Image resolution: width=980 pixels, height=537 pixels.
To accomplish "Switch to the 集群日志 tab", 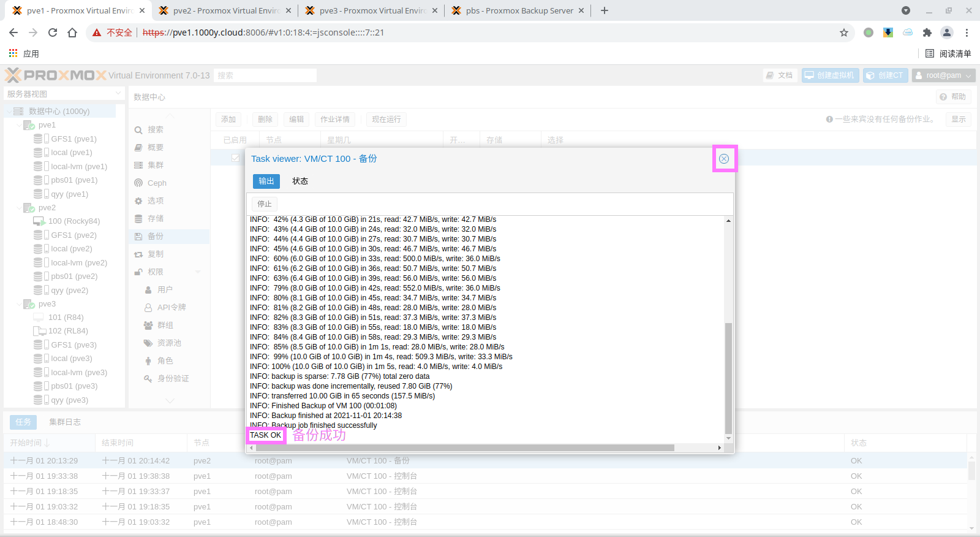I will coord(65,422).
